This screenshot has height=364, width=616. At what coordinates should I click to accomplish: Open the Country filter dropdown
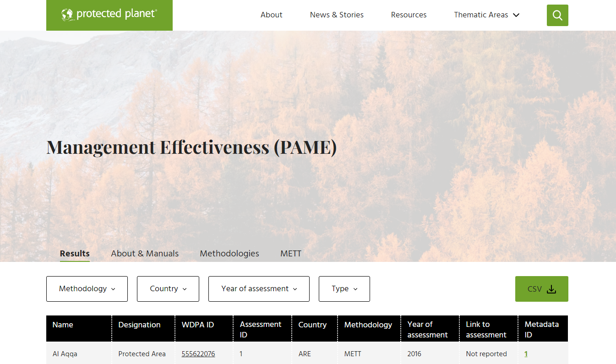point(168,289)
